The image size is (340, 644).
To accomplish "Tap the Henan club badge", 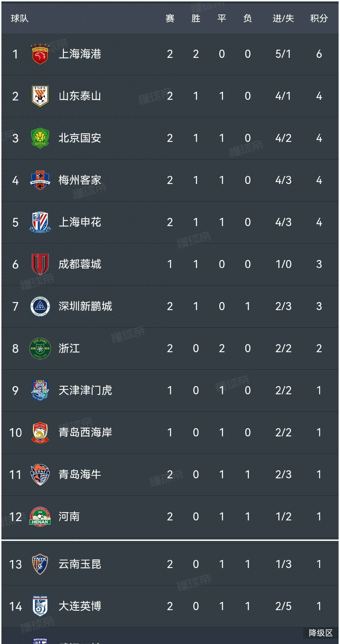I will tap(40, 516).
